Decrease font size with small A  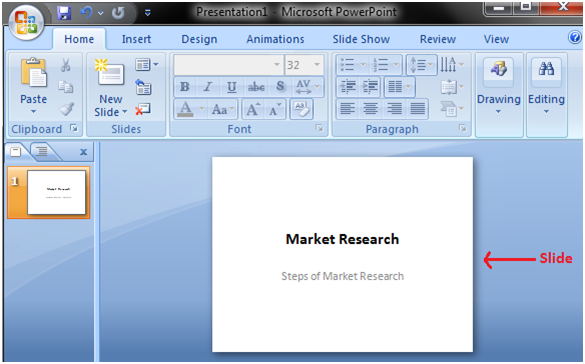[x=276, y=109]
